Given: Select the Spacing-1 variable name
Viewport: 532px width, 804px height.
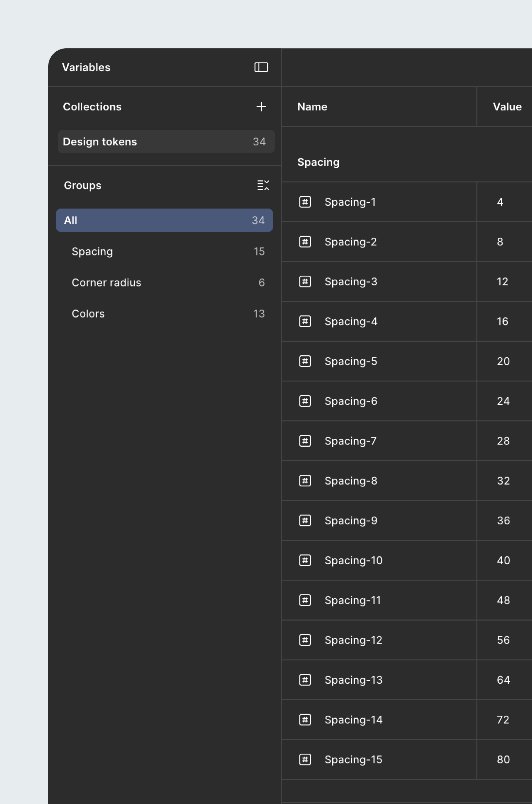Looking at the screenshot, I should pos(350,202).
